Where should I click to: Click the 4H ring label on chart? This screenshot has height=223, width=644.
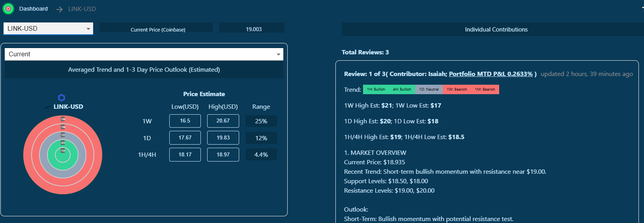(x=63, y=143)
